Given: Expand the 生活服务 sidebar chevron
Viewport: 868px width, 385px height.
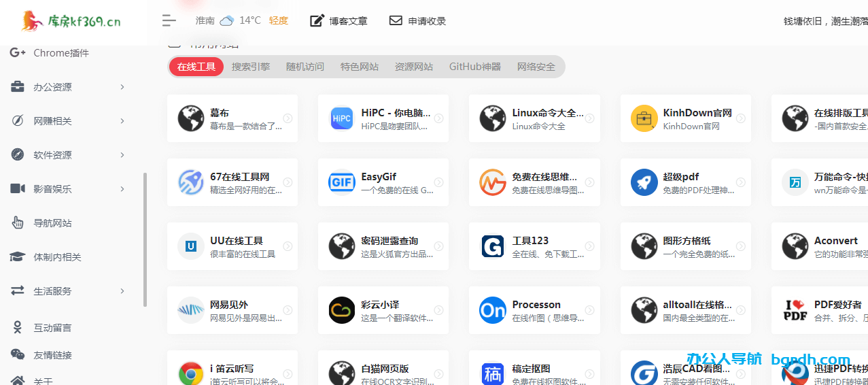Looking at the screenshot, I should pyautogui.click(x=122, y=290).
